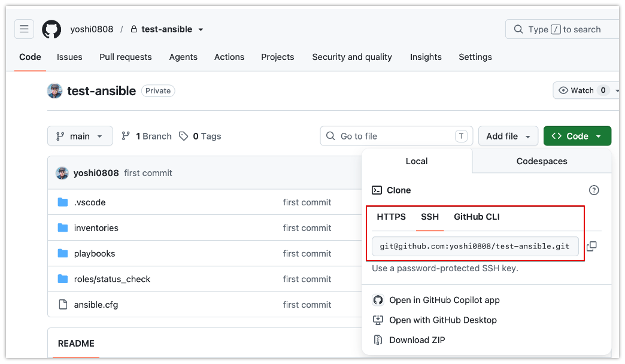Choose Download ZIP
625x364 pixels.
point(417,339)
